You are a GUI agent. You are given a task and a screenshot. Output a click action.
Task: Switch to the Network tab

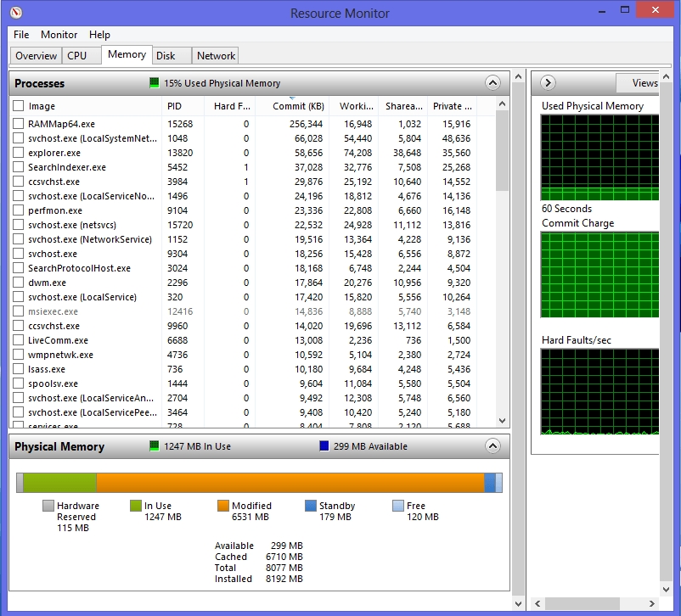216,55
